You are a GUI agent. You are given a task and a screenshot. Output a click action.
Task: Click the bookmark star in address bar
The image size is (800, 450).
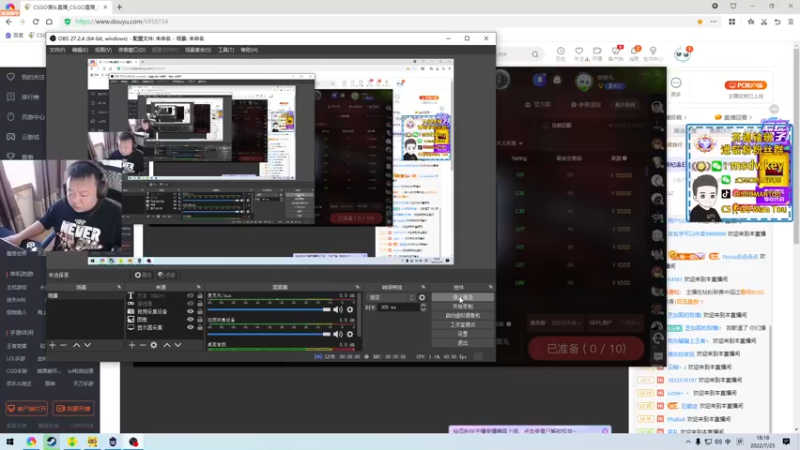pyautogui.click(x=700, y=21)
